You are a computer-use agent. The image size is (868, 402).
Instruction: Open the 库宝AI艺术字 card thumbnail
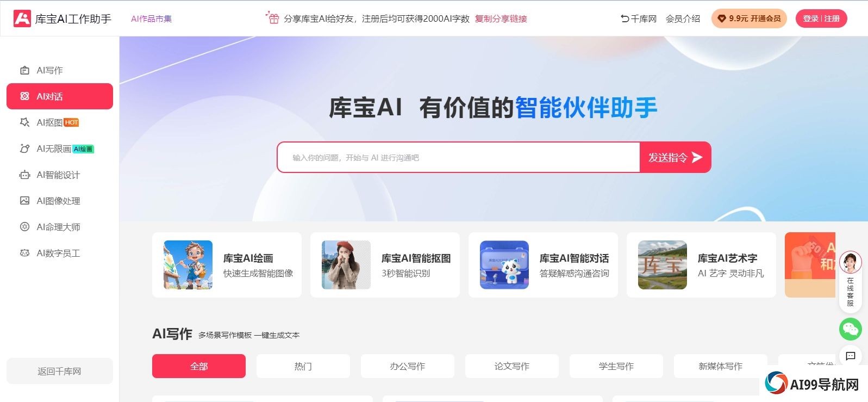pos(663,265)
